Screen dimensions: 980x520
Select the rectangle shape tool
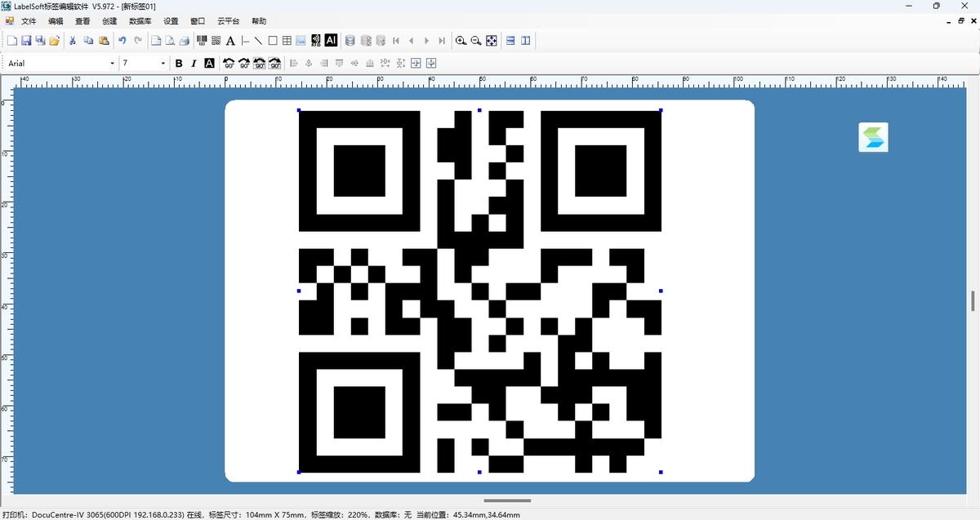pyautogui.click(x=273, y=41)
